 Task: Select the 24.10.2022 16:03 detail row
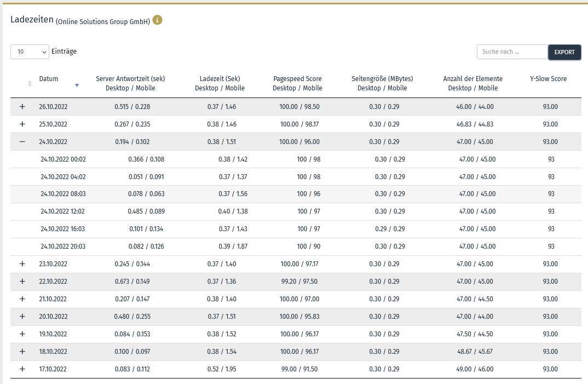point(296,229)
